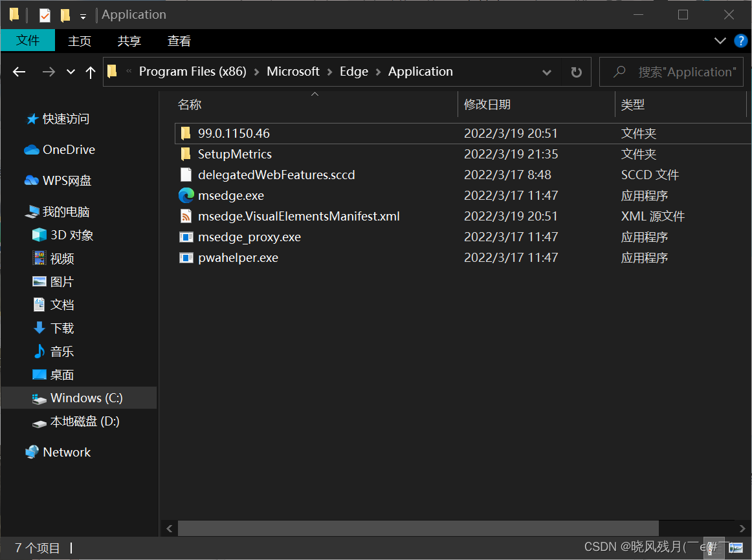This screenshot has height=560, width=752.
Task: Sort by the 名称 column header
Action: (190, 104)
